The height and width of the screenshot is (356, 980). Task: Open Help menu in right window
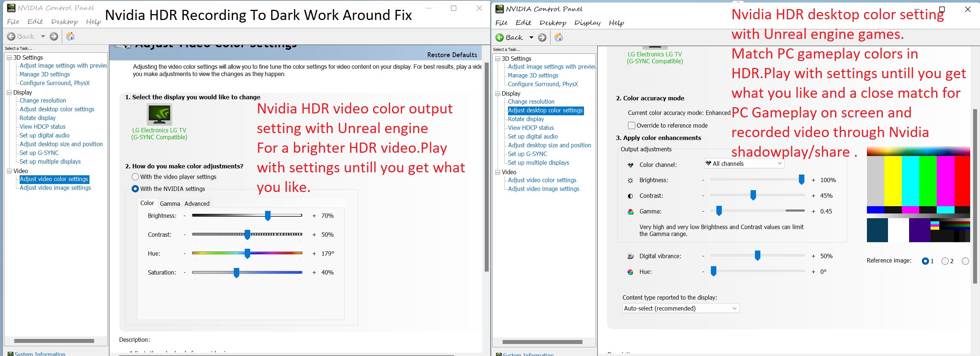click(616, 23)
